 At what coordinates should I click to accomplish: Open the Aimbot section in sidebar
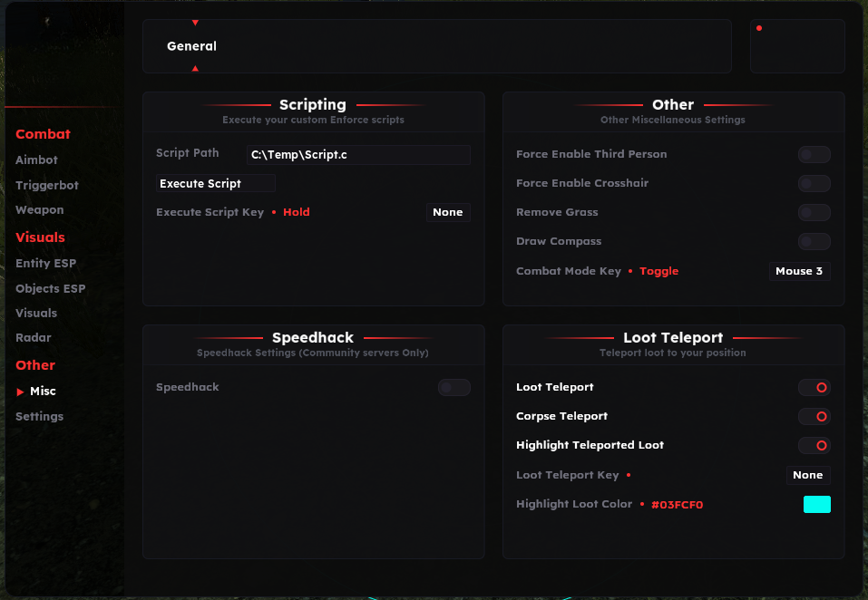click(x=36, y=160)
